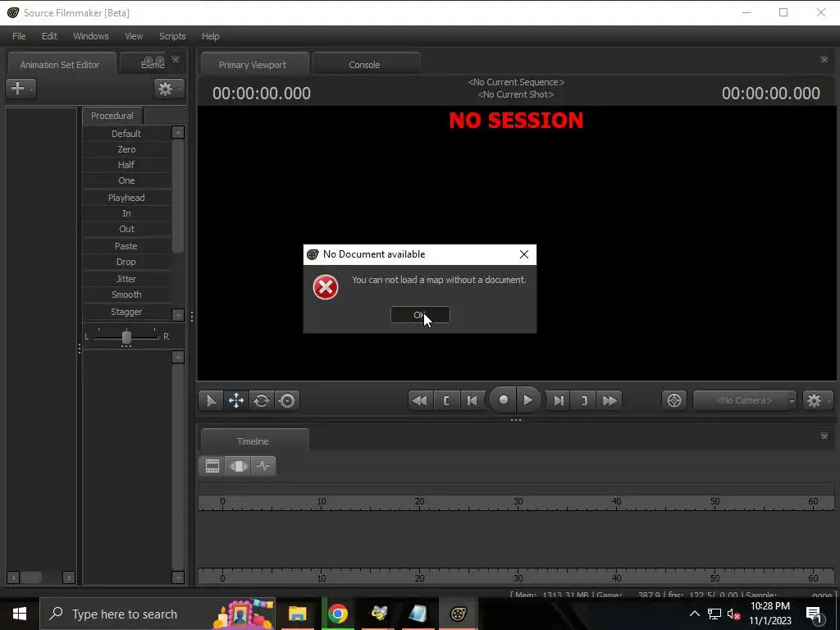Image resolution: width=840 pixels, height=630 pixels.
Task: Click the Source Filmmaker taskbar icon
Action: click(459, 614)
